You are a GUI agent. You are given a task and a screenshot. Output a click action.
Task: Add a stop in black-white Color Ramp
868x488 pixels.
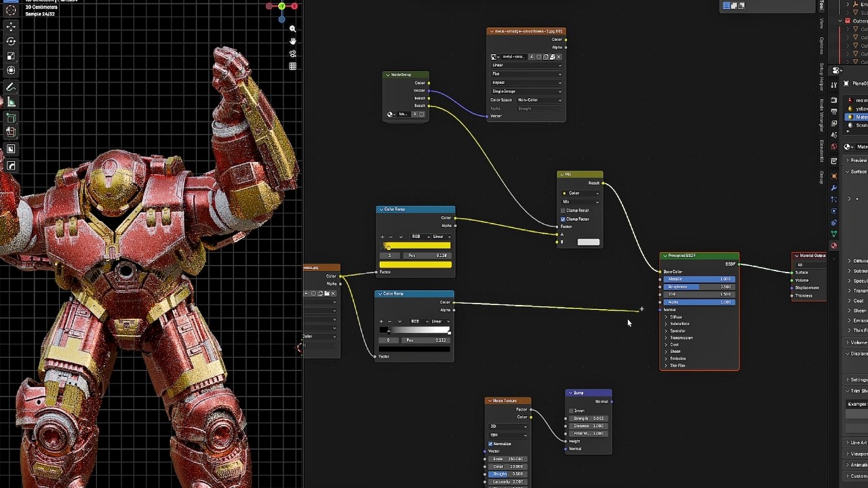[381, 321]
